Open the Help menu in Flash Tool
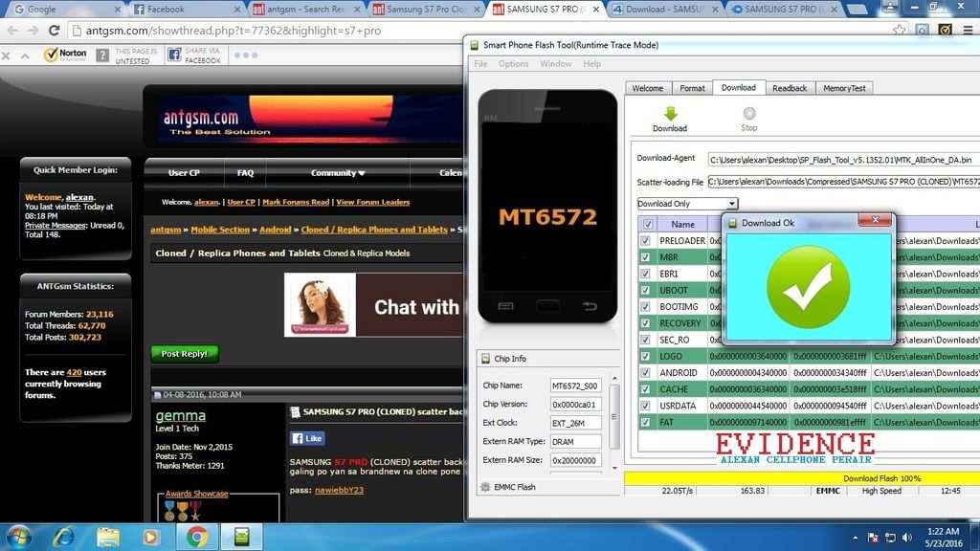This screenshot has width=980, height=551. 591,64
